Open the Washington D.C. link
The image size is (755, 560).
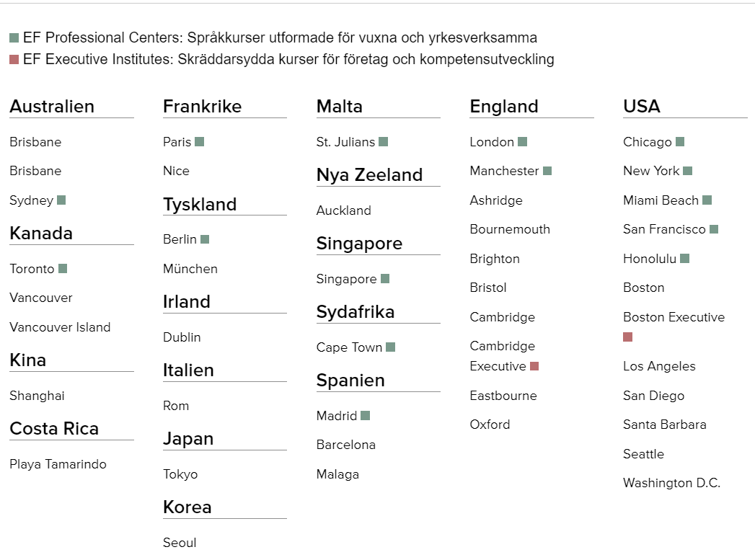(x=671, y=483)
